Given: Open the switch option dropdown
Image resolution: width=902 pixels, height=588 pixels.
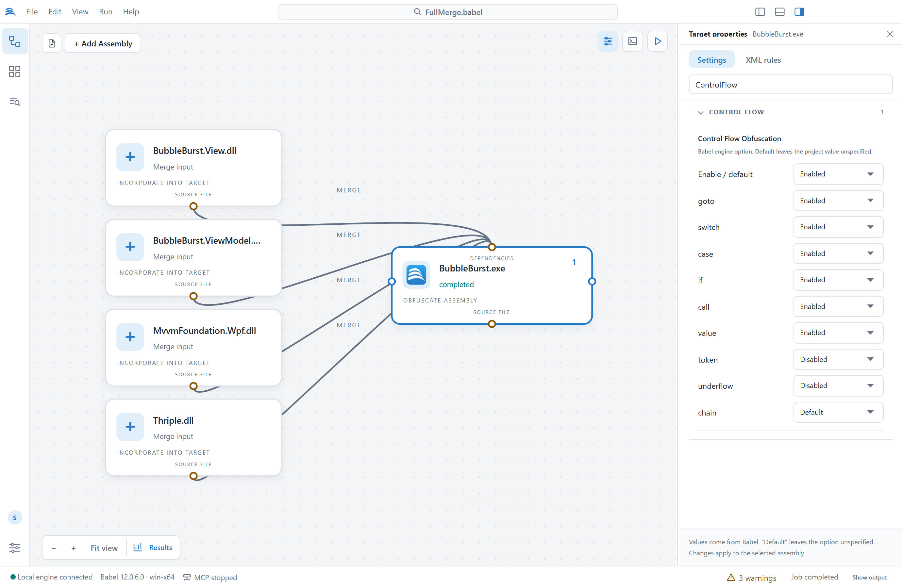Looking at the screenshot, I should point(838,227).
